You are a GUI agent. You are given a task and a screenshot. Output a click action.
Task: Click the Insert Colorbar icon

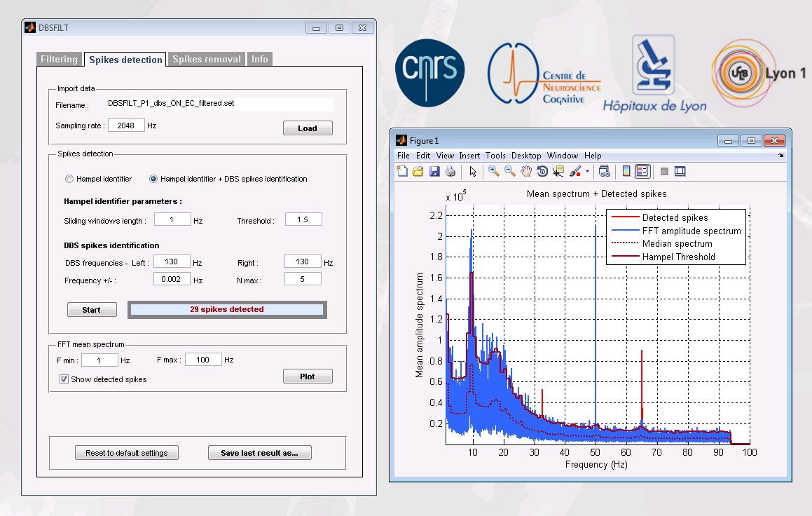coord(626,171)
